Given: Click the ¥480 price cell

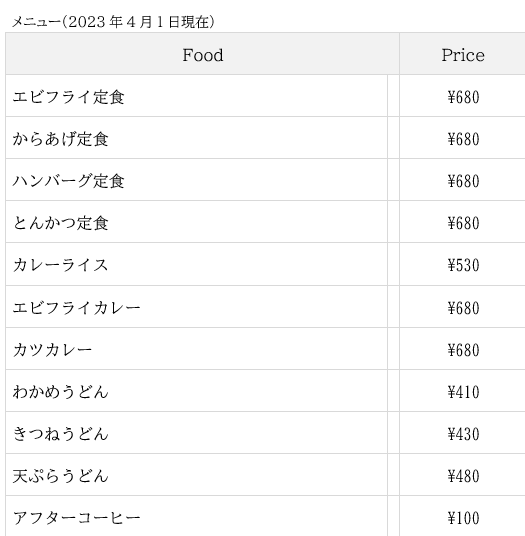Looking at the screenshot, I should click(x=462, y=475).
